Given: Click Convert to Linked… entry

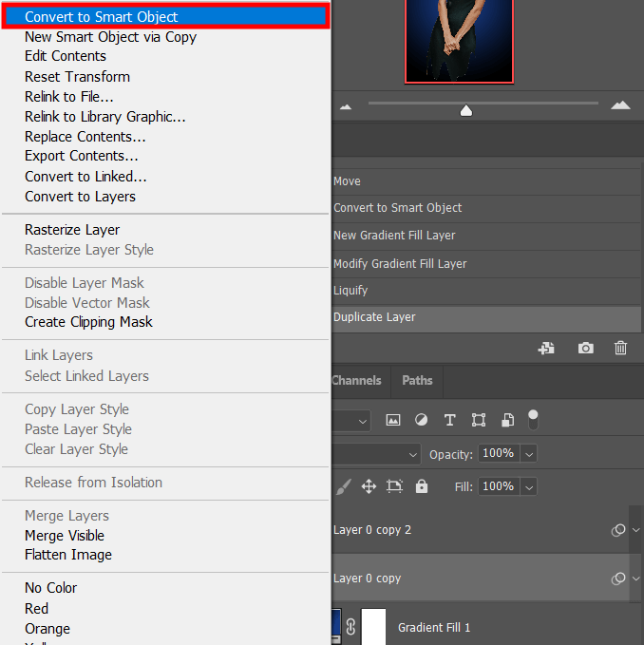Looking at the screenshot, I should pyautogui.click(x=85, y=177).
